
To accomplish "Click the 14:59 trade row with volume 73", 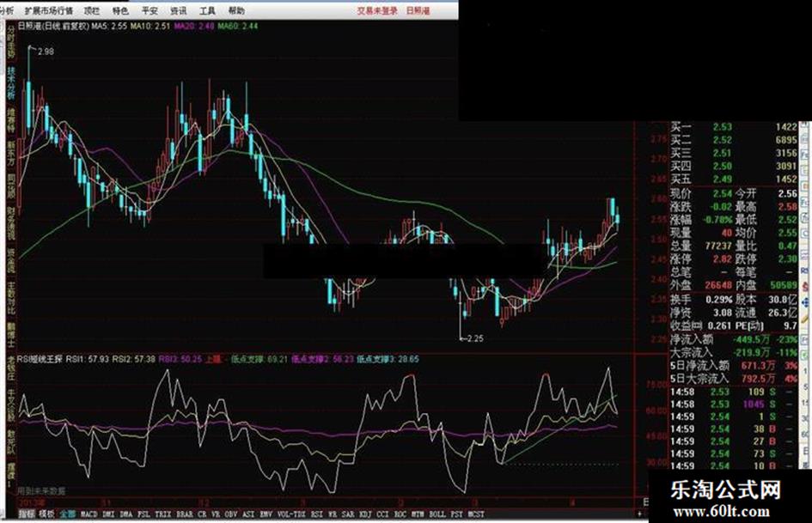I will click(732, 454).
